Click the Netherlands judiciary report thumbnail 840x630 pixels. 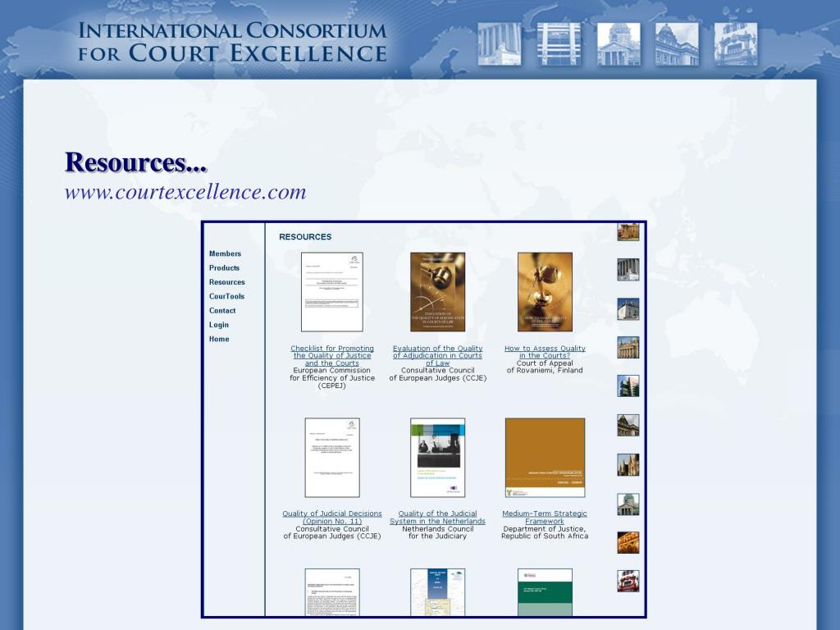click(x=438, y=458)
